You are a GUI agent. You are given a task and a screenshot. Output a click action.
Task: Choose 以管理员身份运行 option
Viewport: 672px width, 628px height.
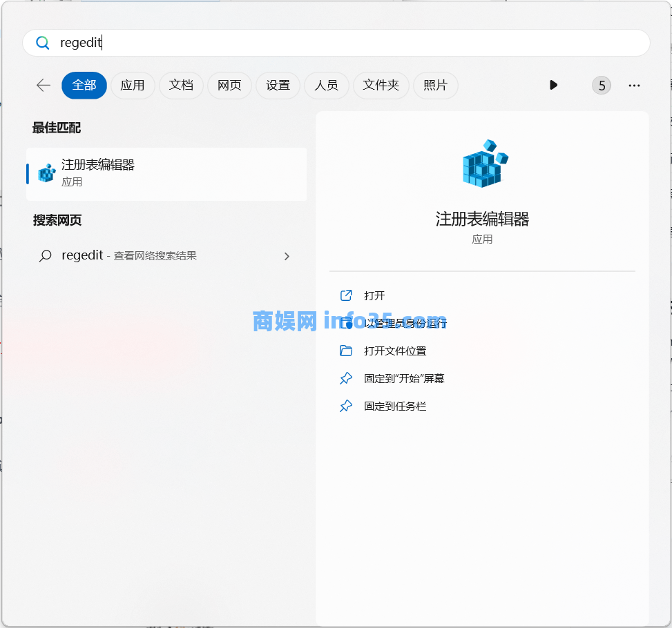405,323
